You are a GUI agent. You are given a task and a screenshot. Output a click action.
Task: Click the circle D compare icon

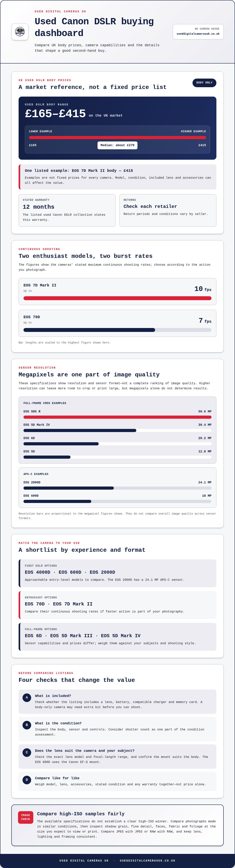click(x=27, y=779)
